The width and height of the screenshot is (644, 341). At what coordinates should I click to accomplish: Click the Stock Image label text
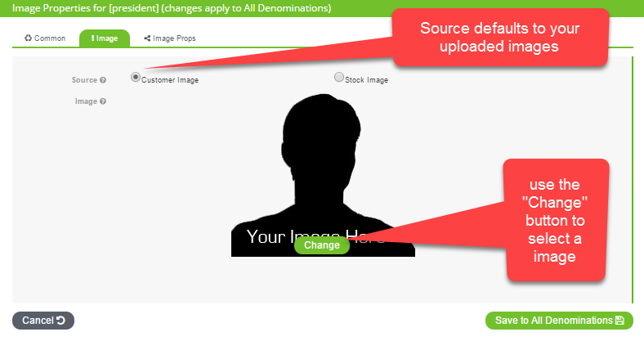pos(366,80)
